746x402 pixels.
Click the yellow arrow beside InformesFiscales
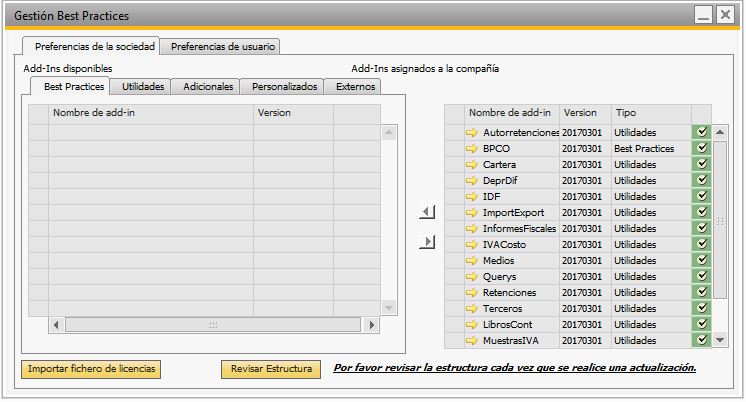(x=472, y=228)
